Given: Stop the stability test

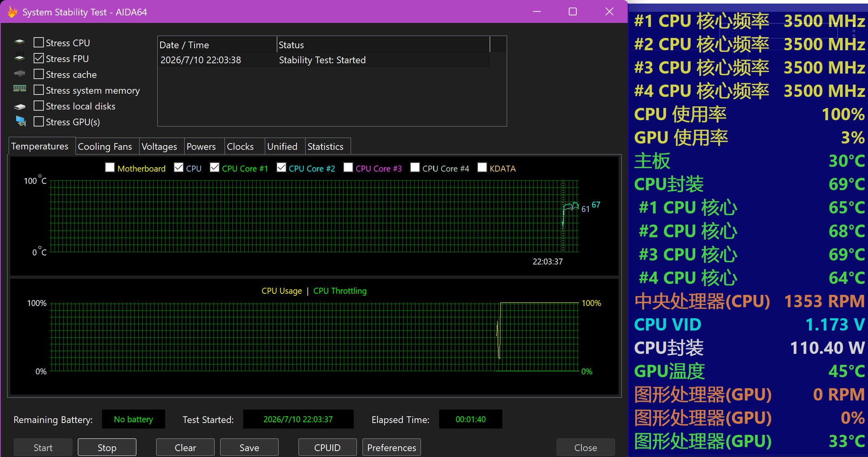Looking at the screenshot, I should pyautogui.click(x=107, y=448).
